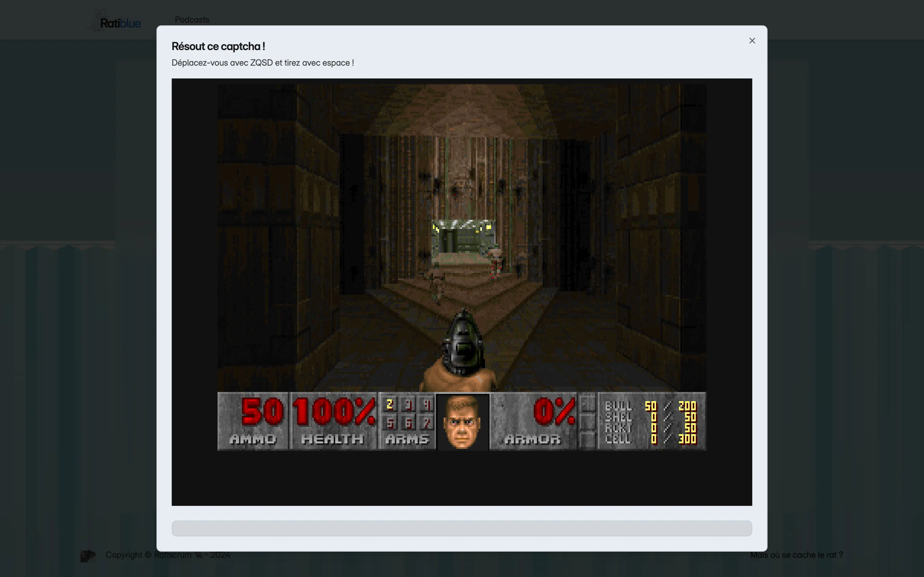Click the rat icon in the footer
The width and height of the screenshot is (924, 577).
point(88,555)
